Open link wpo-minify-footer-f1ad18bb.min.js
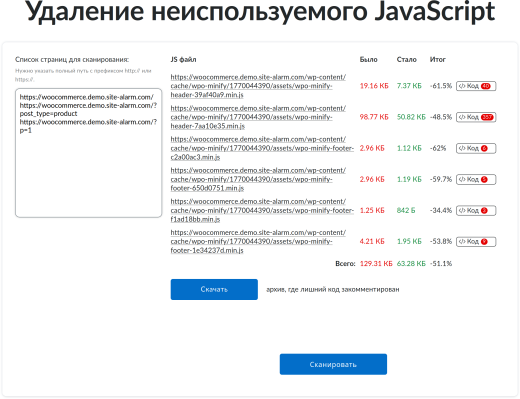The image size is (520, 399). [x=262, y=210]
